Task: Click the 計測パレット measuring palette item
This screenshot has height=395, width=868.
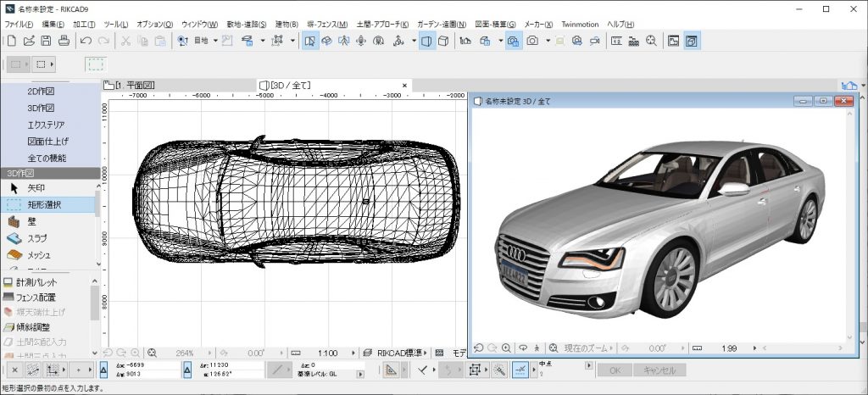Action: (37, 281)
